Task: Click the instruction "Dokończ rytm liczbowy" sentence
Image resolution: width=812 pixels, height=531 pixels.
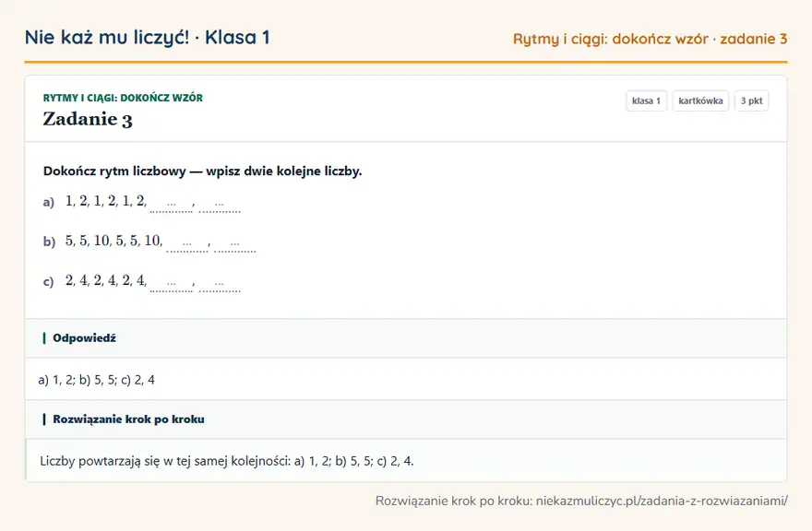Action: [x=202, y=171]
